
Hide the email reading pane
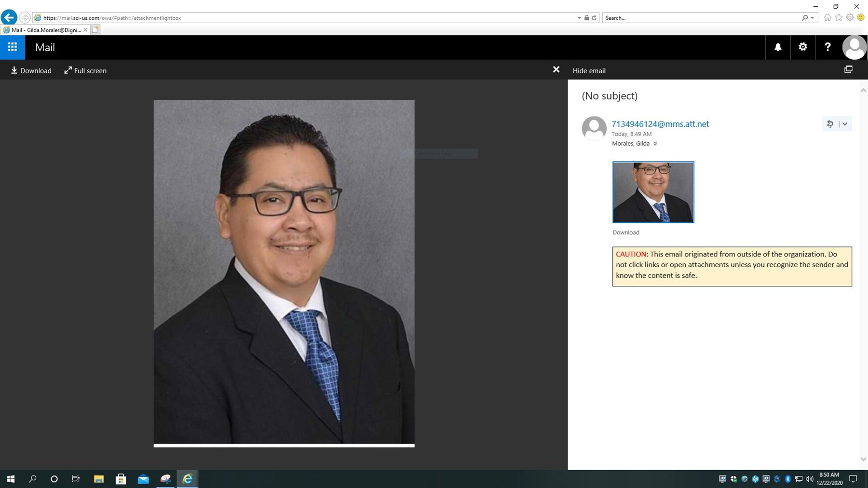pyautogui.click(x=589, y=70)
